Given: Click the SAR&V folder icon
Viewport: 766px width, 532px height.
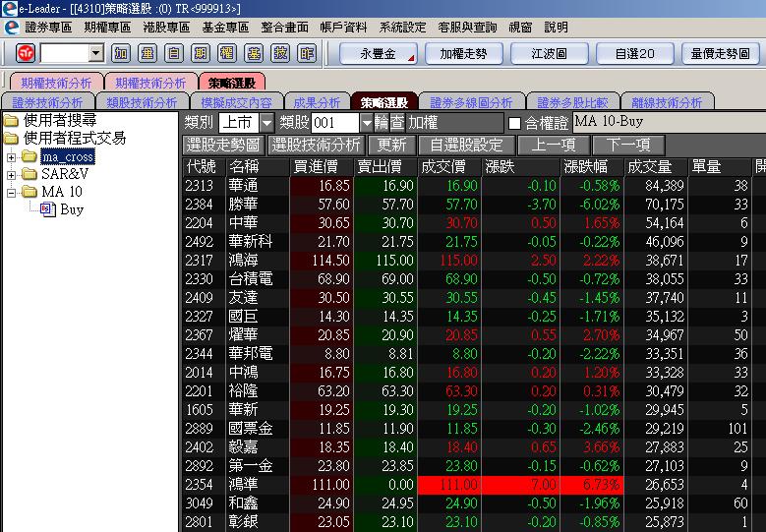Looking at the screenshot, I should coord(29,174).
